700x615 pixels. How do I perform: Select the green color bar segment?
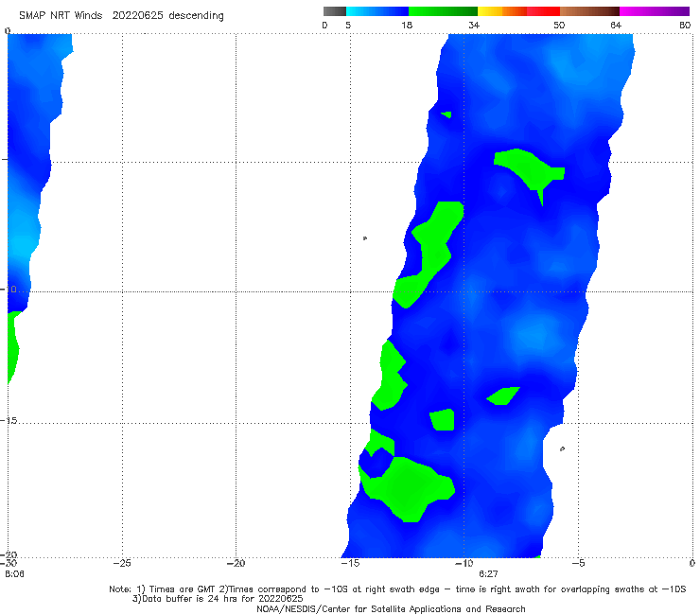pyautogui.click(x=443, y=11)
